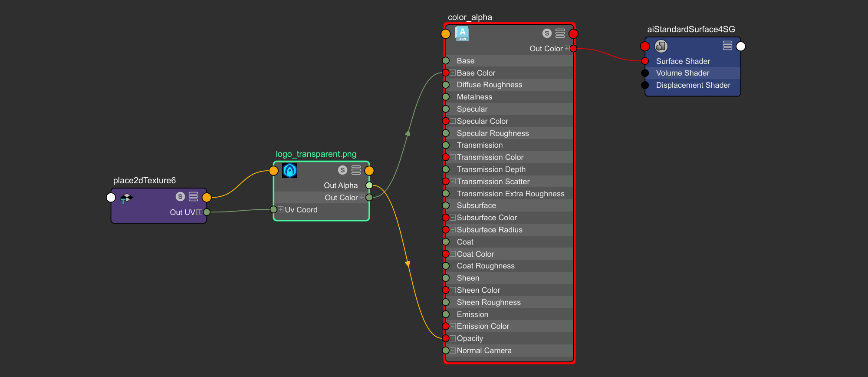
Task: Click the file texture swatch icon on logo_transparent.png
Action: pyautogui.click(x=289, y=171)
